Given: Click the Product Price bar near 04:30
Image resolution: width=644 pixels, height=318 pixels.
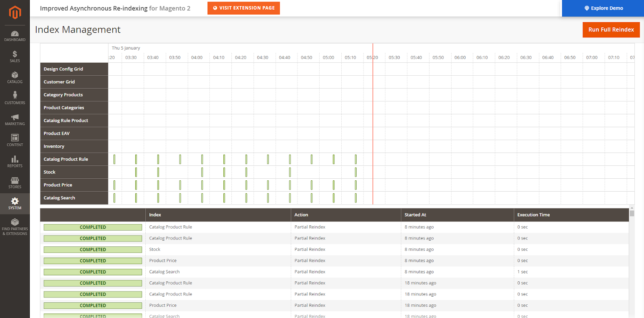Looking at the screenshot, I should [x=268, y=185].
